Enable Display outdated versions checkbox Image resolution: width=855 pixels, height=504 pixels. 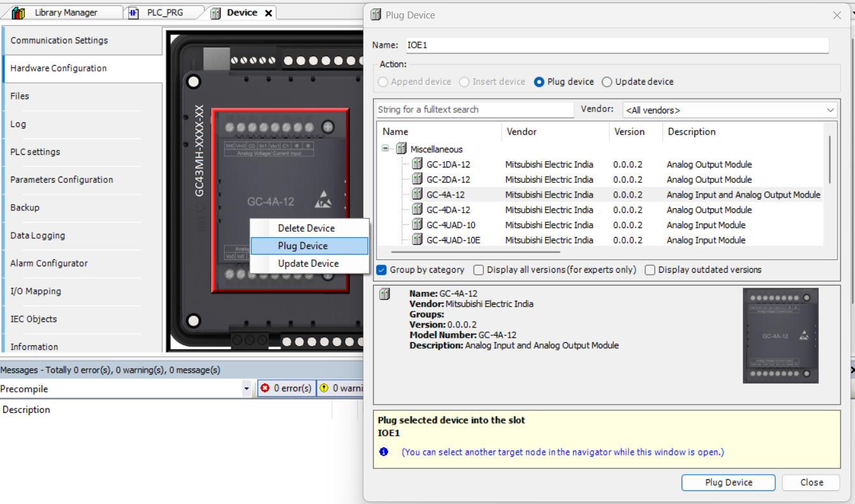(650, 270)
